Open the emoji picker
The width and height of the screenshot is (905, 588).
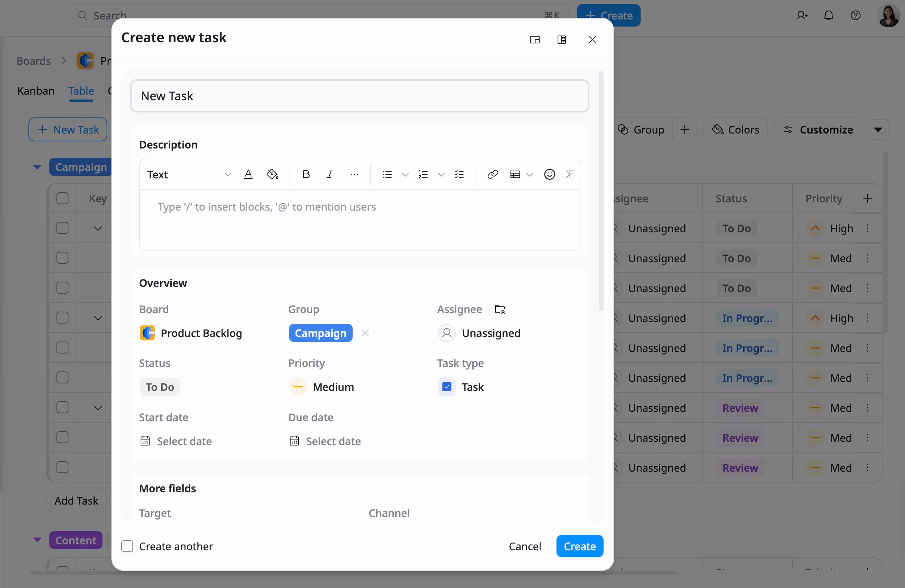[549, 174]
